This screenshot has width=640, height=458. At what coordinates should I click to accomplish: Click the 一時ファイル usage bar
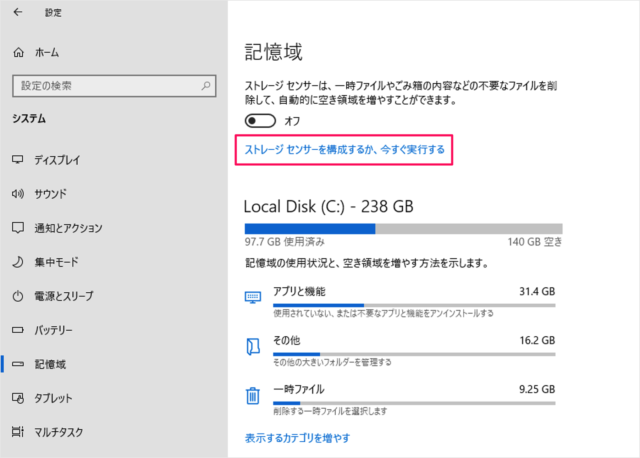click(414, 403)
